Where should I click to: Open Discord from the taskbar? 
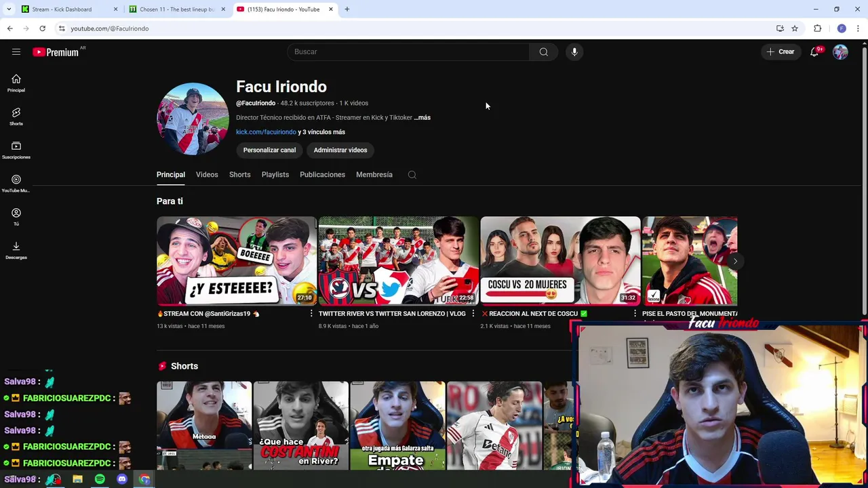122,479
